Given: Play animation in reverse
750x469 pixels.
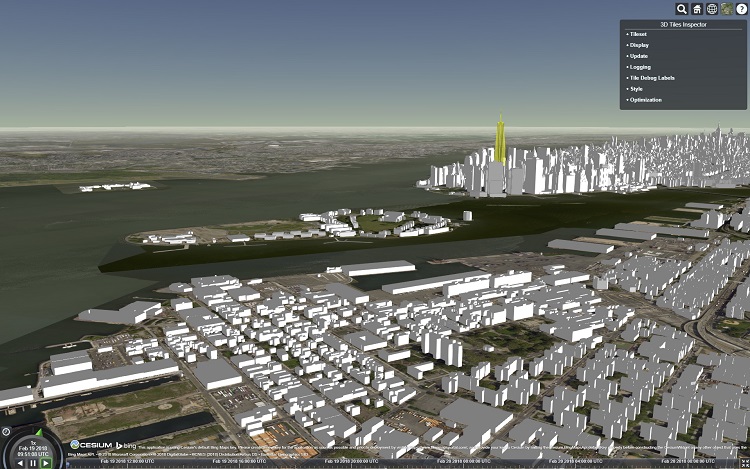Looking at the screenshot, I should click(20, 463).
